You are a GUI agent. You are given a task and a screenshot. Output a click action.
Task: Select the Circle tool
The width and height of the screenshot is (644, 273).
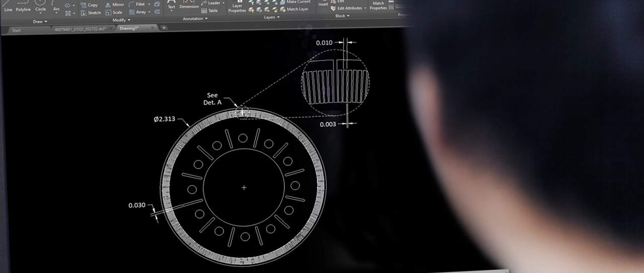click(x=40, y=6)
